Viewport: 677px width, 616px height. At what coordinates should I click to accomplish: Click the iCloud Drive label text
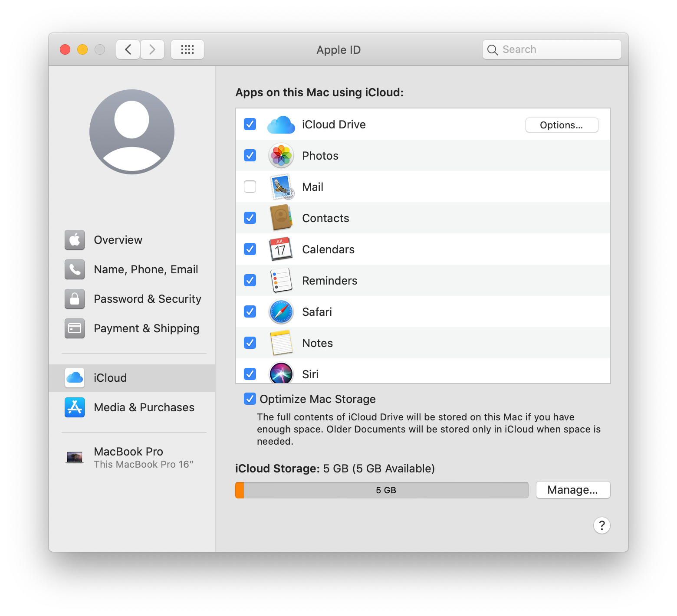334,125
